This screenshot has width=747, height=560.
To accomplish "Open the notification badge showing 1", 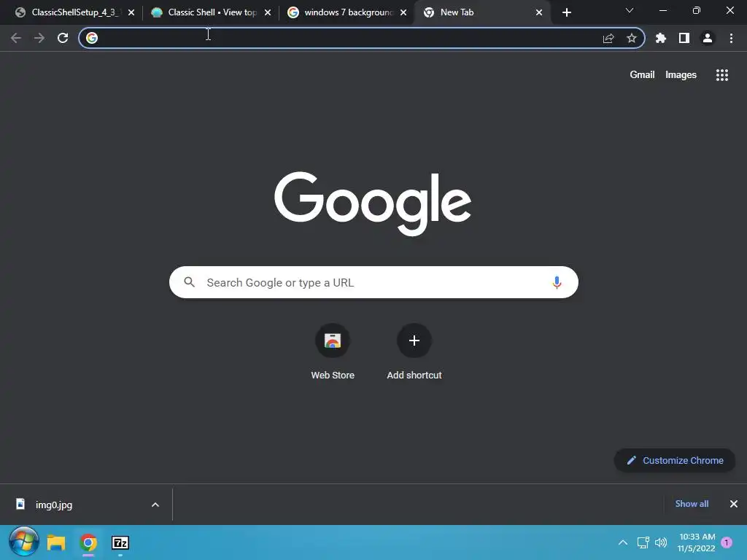I will [727, 542].
